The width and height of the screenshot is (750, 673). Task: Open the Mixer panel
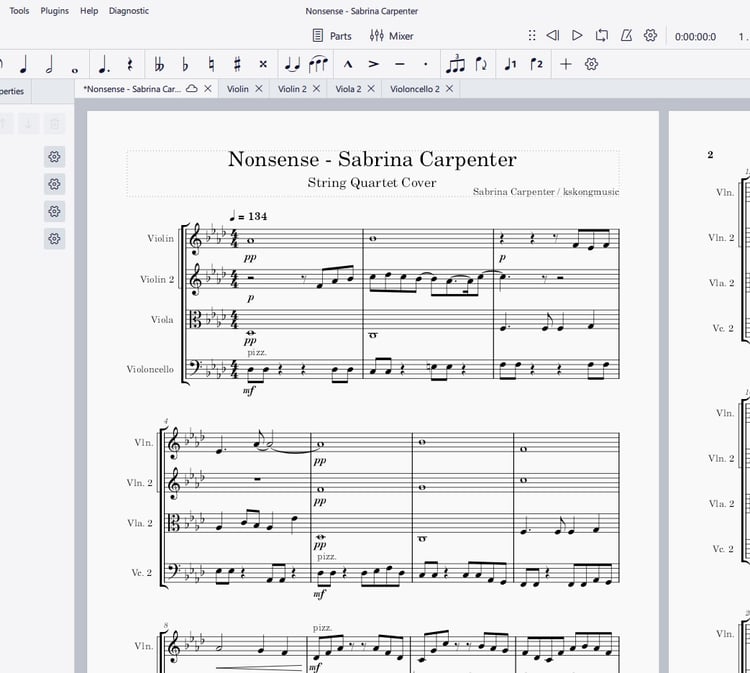point(391,36)
